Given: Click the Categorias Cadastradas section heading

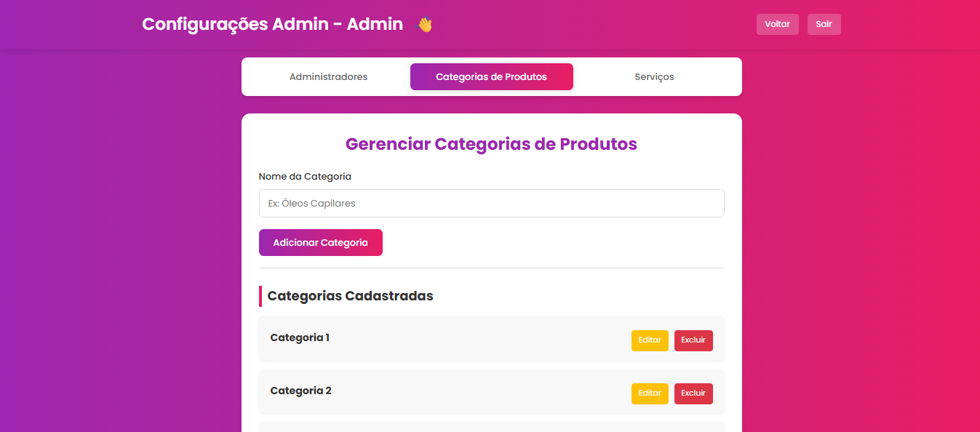Looking at the screenshot, I should click(350, 296).
